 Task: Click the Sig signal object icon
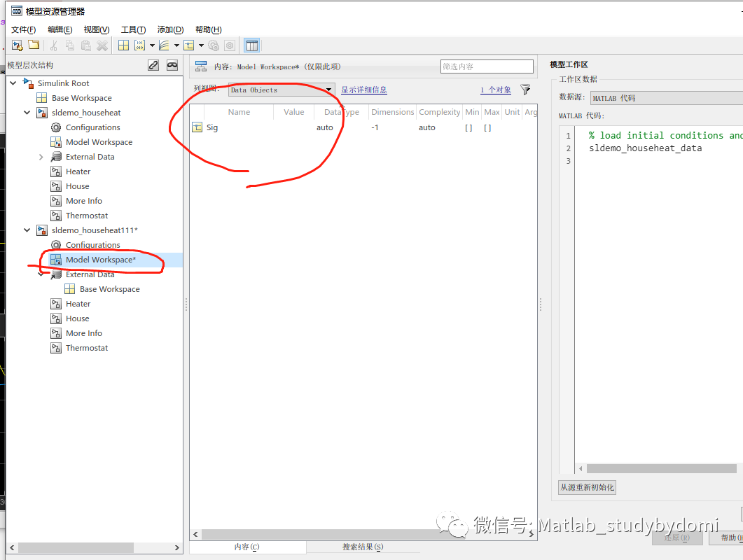click(x=197, y=127)
